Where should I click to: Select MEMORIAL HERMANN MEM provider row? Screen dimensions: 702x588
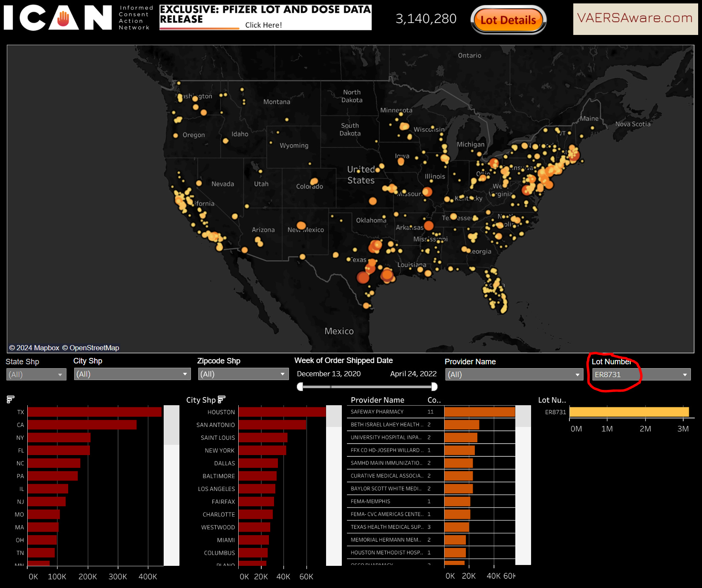[431, 539]
